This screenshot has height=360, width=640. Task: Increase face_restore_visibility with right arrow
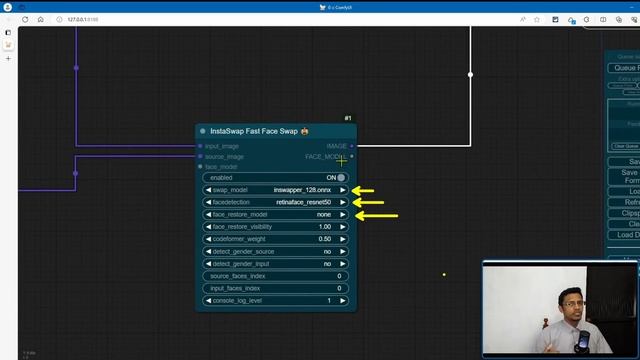[x=343, y=227]
